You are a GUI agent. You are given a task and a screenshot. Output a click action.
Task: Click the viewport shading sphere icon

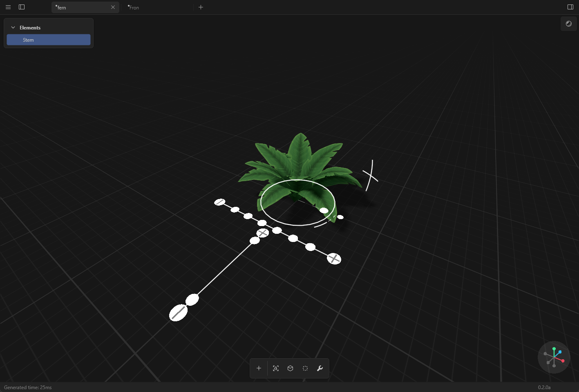point(569,24)
